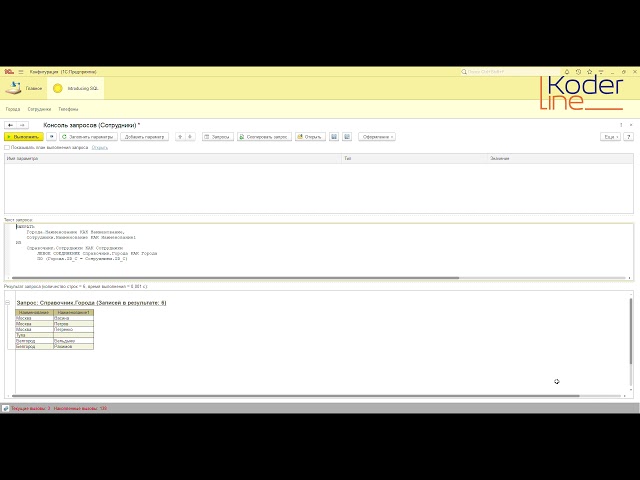The image size is (640, 480).
Task: Go forward with the right arrow button
Action: [22, 125]
